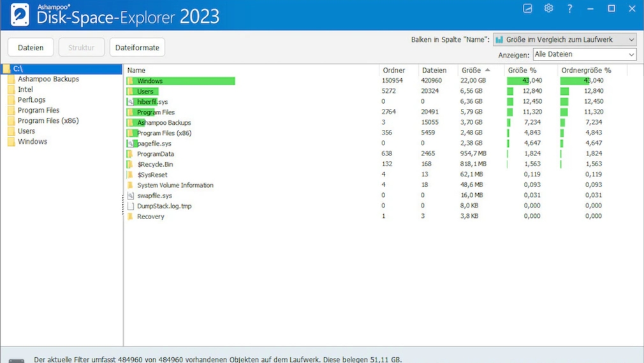Select the Program Files row in list
The height and width of the screenshot is (363, 644).
coord(376,112)
